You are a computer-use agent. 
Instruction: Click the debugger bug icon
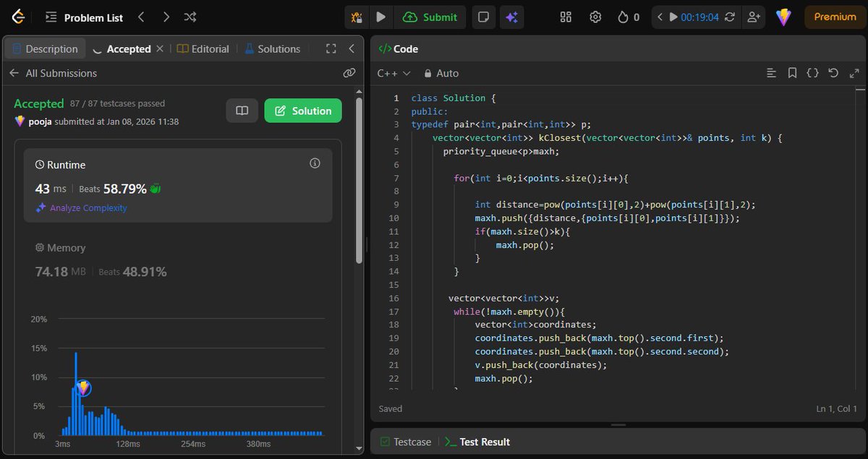pyautogui.click(x=357, y=17)
